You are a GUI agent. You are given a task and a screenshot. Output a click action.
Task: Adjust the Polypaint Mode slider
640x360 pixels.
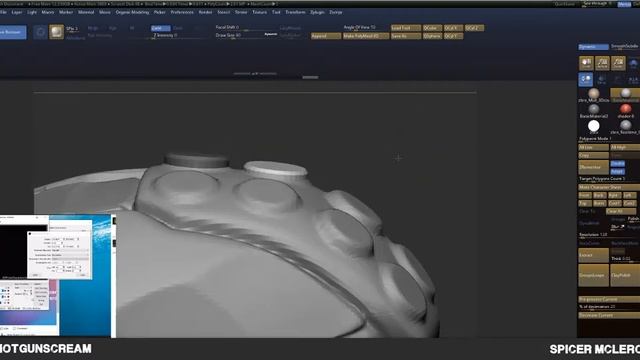click(609, 139)
